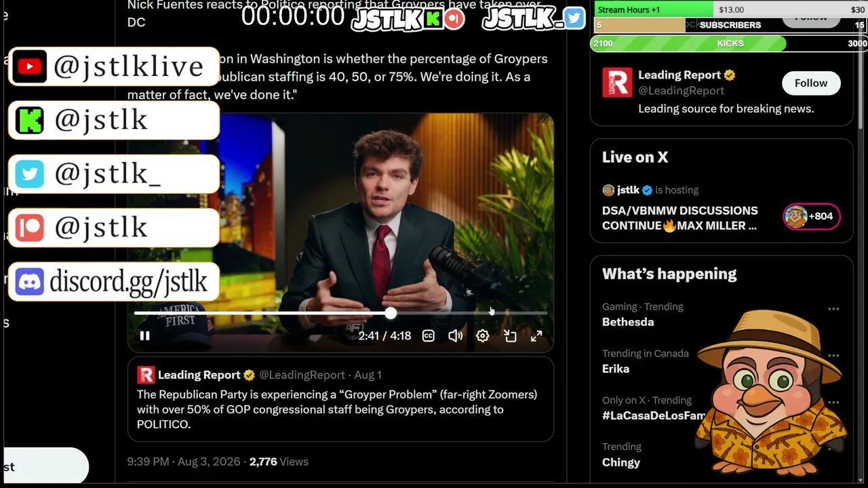Open the Leading Report avatar in the quoted post
868x488 pixels.
(146, 375)
